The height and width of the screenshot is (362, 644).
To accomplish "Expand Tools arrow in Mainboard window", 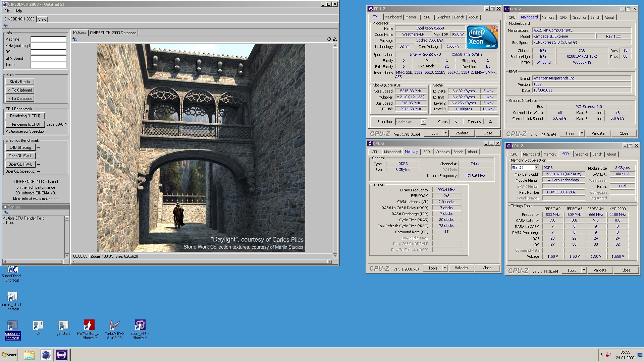I will click(x=582, y=133).
